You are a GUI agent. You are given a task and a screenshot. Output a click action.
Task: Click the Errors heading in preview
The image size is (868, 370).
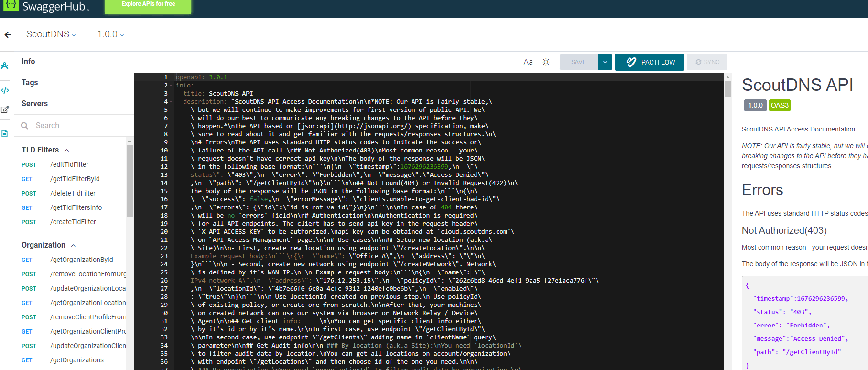(x=762, y=190)
